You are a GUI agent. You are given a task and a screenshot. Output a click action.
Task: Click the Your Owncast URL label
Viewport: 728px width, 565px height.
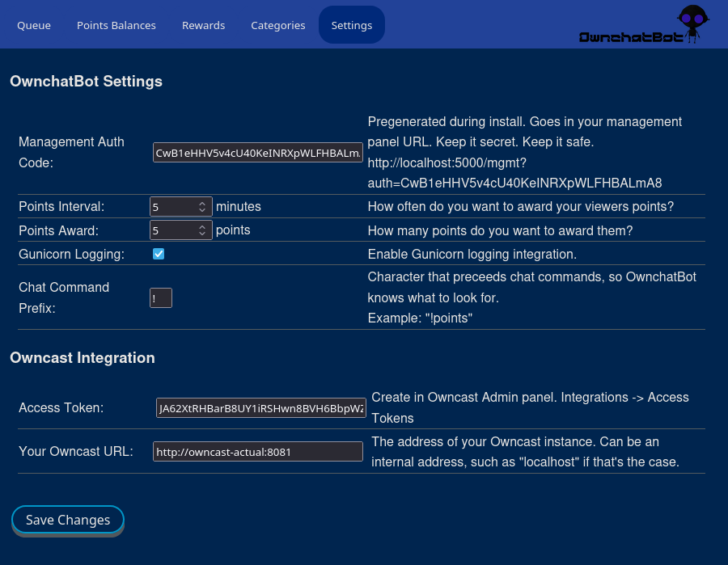76,451
